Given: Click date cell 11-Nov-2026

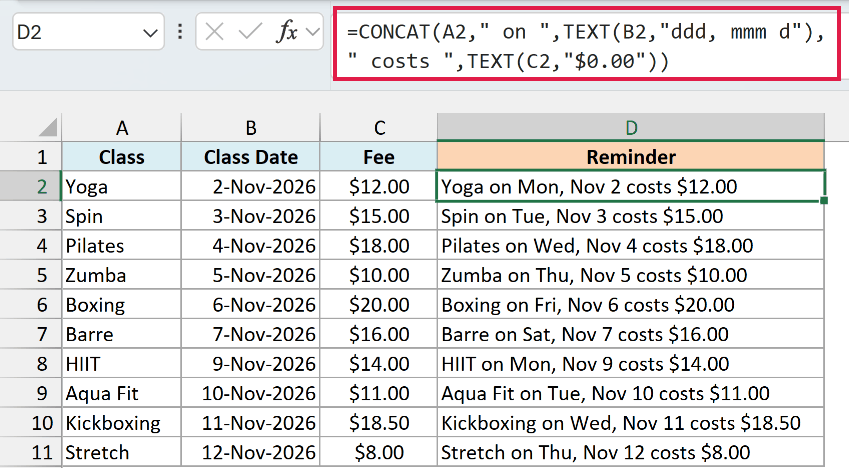Looking at the screenshot, I should (250, 422).
